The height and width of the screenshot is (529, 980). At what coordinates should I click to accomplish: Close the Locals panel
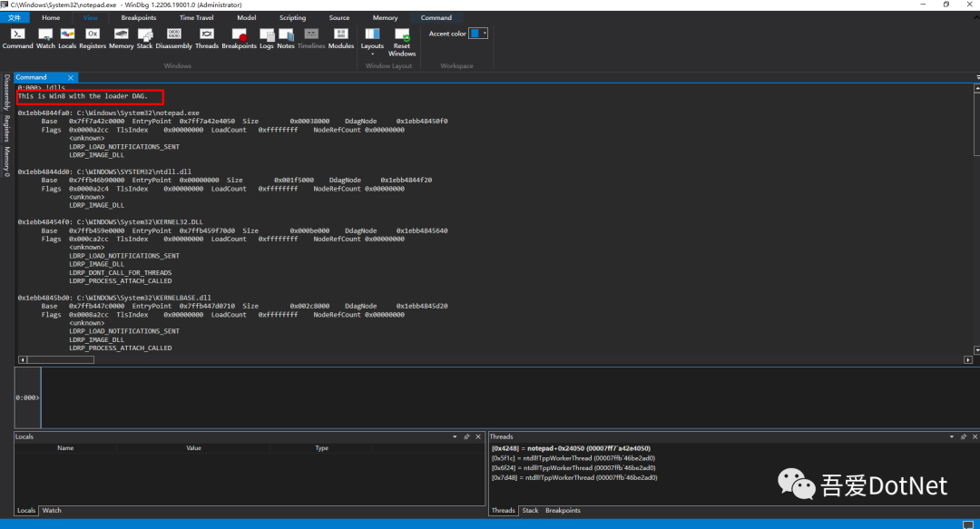[x=478, y=437]
